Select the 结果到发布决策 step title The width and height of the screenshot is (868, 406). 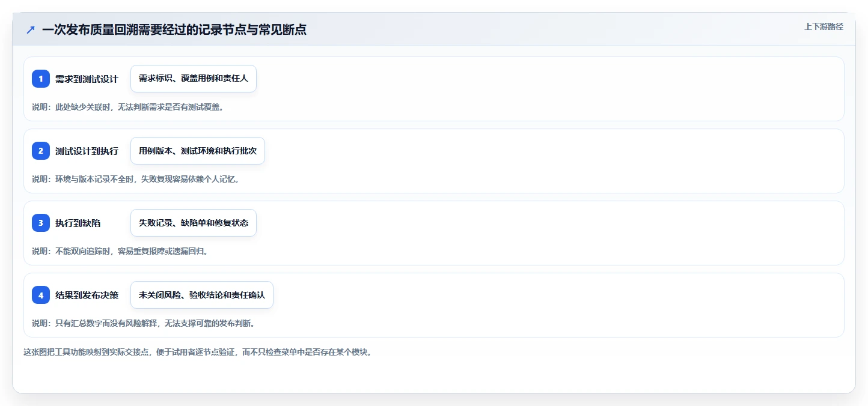tap(87, 295)
